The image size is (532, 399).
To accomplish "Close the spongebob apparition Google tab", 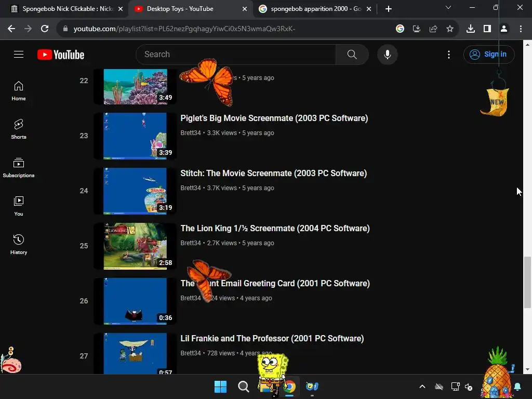I will point(369,9).
